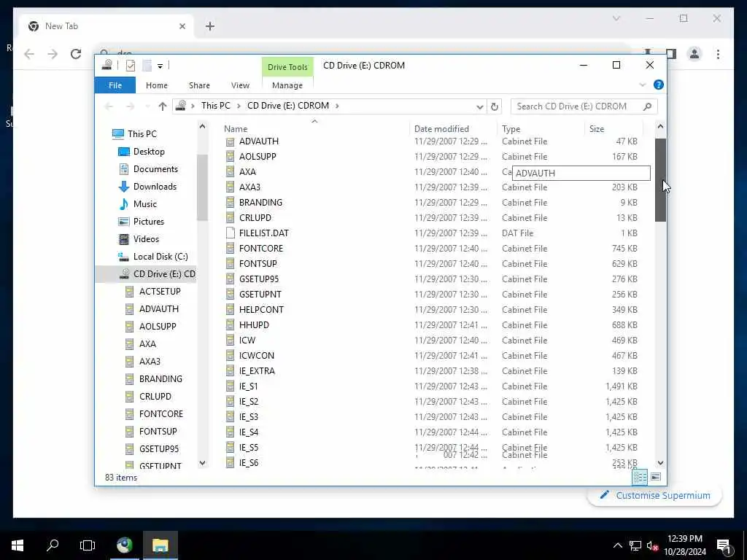Open Documents in the navigation pane
Viewport: 747px width, 560px height.
click(x=155, y=169)
